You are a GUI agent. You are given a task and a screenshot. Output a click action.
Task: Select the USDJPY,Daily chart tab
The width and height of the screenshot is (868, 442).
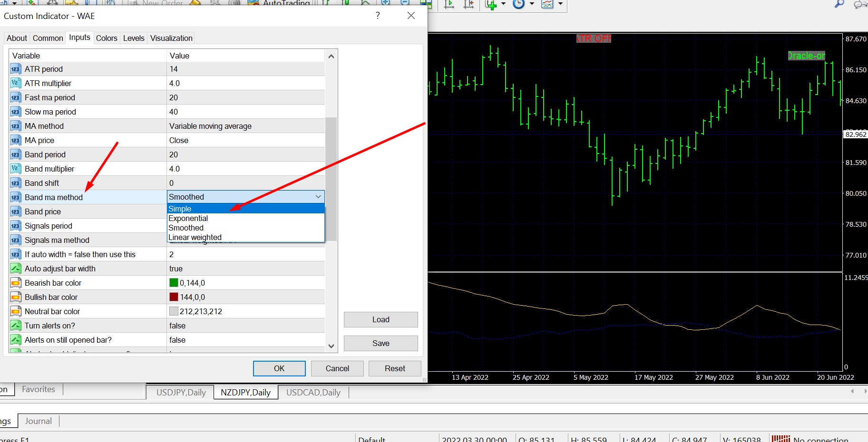[x=181, y=393]
